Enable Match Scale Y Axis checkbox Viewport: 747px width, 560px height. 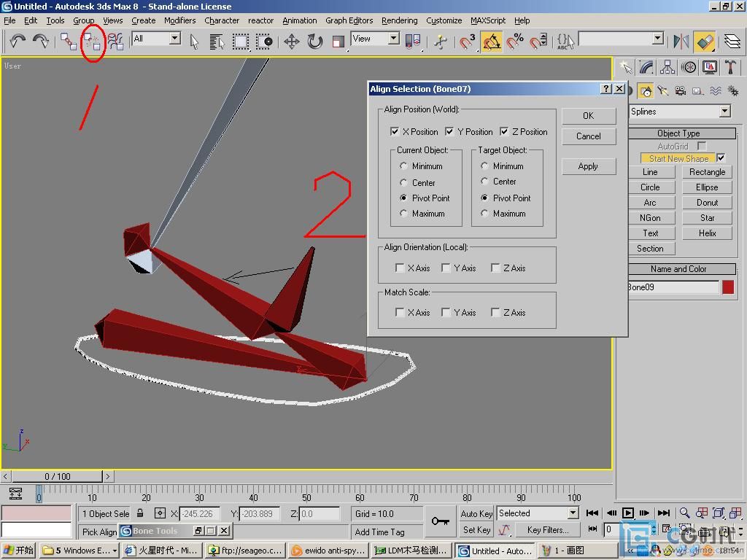pyautogui.click(x=446, y=312)
